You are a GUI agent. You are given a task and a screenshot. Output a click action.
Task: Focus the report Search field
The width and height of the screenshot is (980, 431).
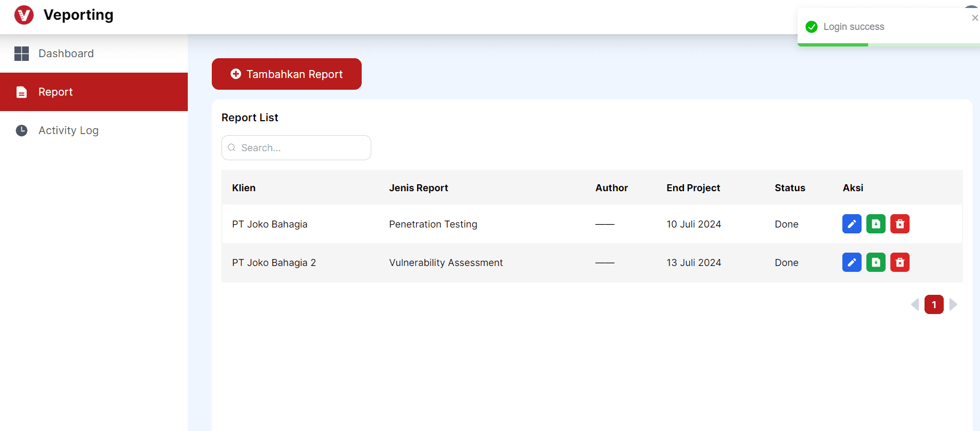296,147
